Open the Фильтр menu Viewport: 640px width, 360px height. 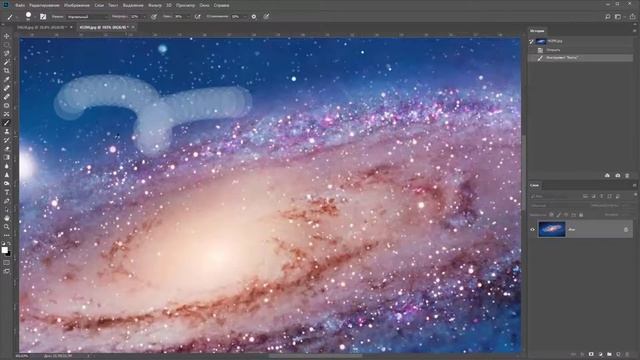point(155,5)
